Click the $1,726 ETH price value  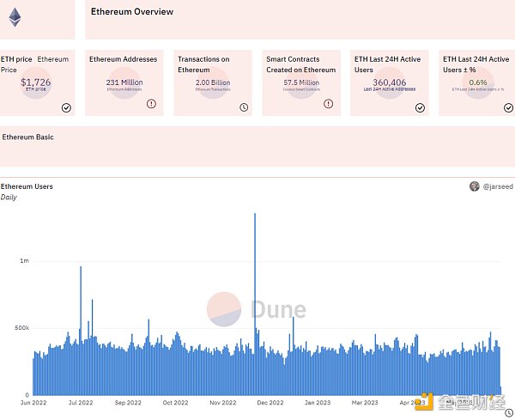pyautogui.click(x=35, y=82)
